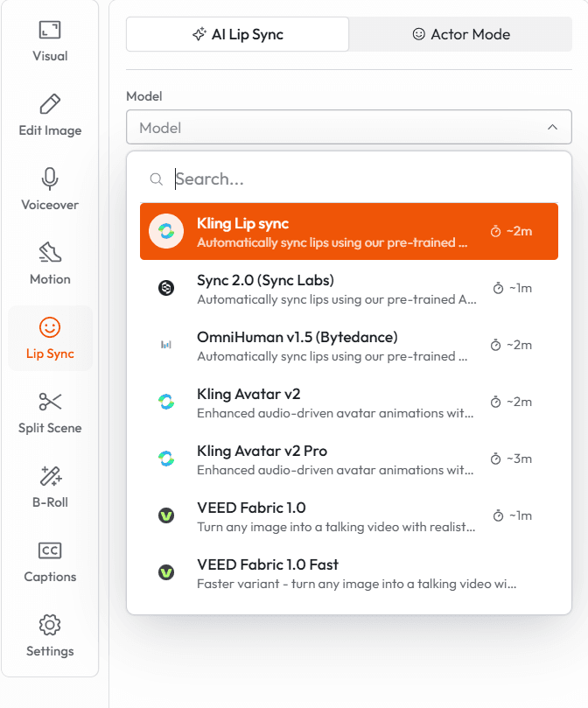Click the Model dropdown chevron arrow

tap(552, 127)
